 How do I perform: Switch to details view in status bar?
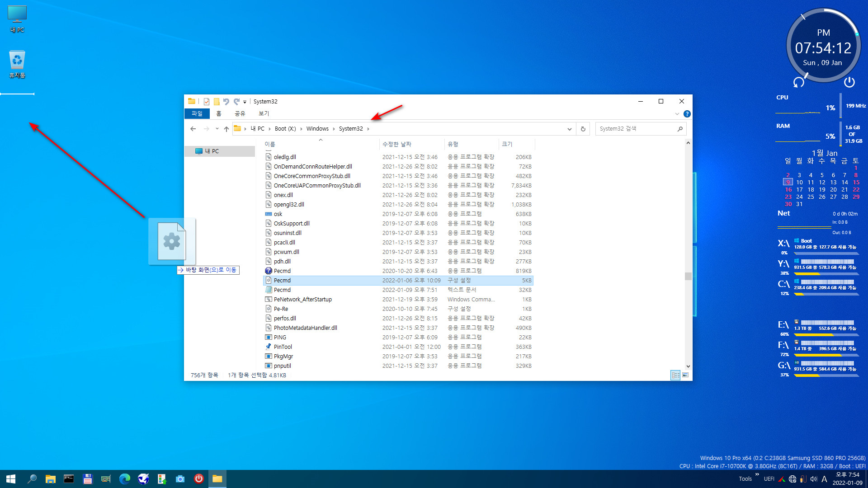click(675, 375)
